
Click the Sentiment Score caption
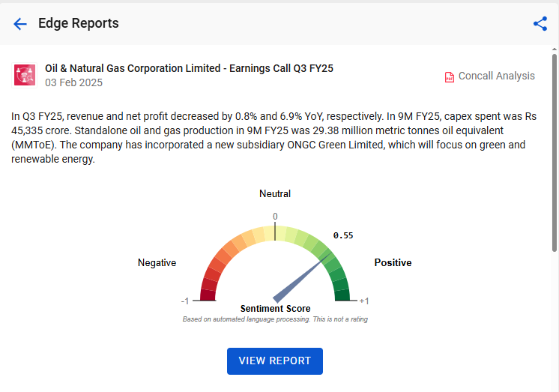pyautogui.click(x=275, y=309)
